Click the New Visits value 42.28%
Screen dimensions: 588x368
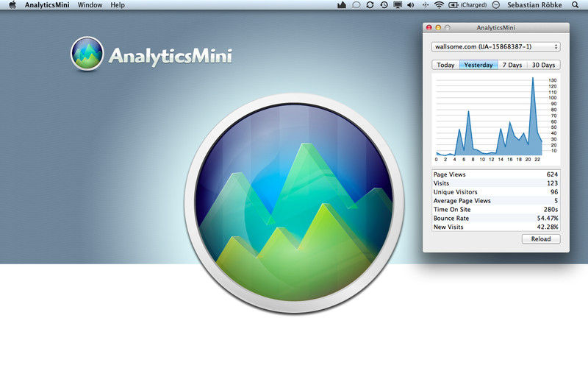[548, 227]
